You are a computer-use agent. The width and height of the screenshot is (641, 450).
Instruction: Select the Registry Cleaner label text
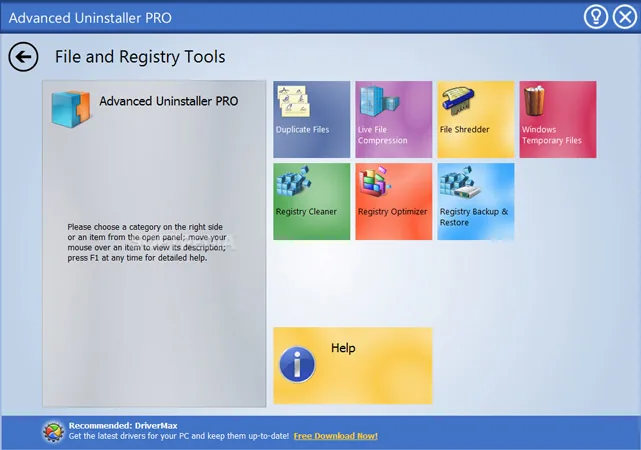click(x=306, y=212)
